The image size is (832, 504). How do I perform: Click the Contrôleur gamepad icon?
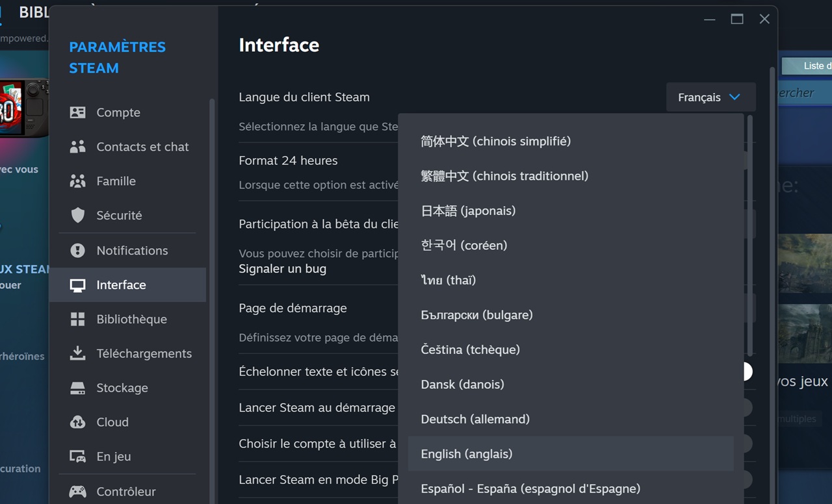77,492
